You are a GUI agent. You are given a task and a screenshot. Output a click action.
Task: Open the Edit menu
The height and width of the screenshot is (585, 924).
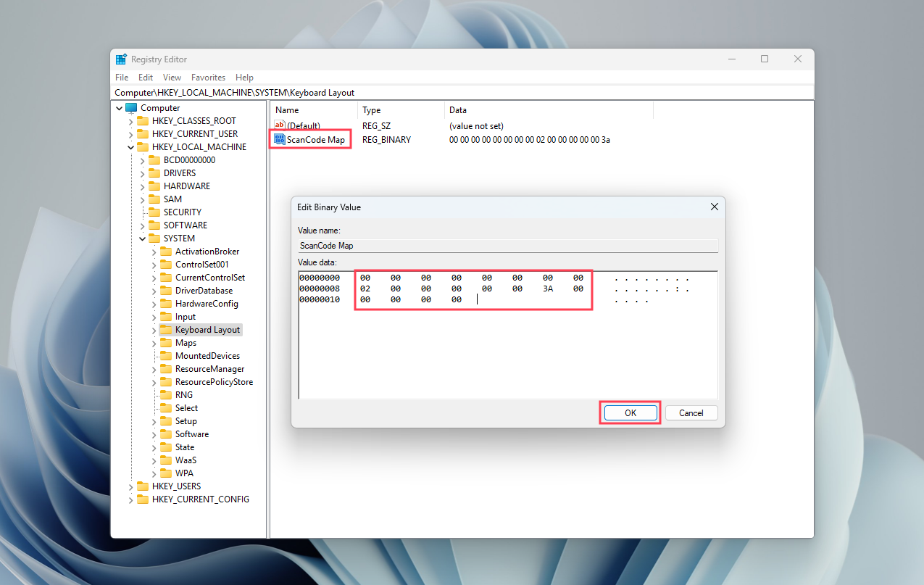(x=146, y=78)
